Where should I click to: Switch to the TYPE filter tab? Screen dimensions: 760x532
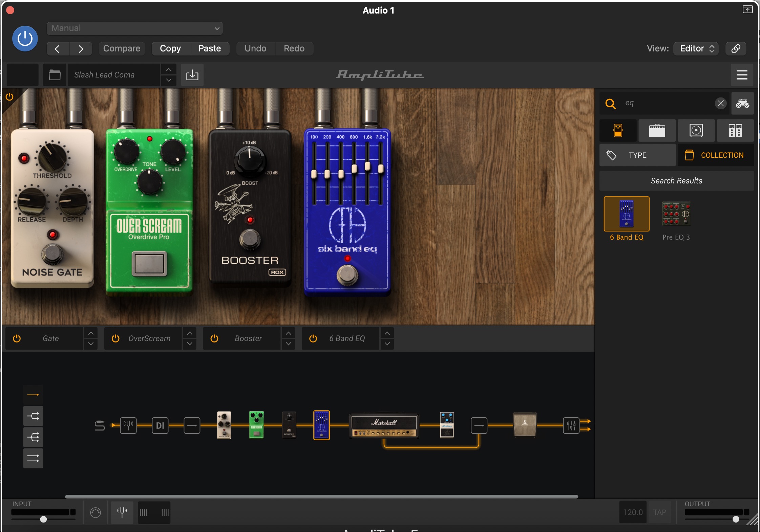[x=637, y=155]
